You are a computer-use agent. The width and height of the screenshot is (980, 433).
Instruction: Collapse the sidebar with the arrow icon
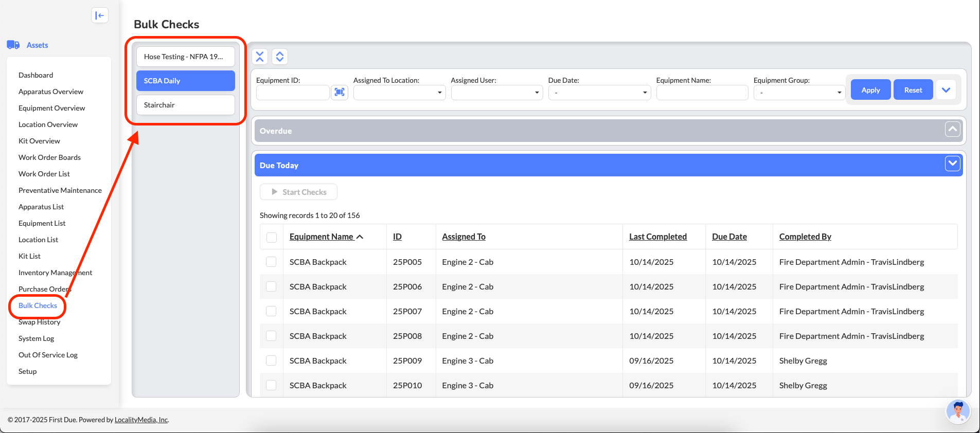[x=100, y=15]
